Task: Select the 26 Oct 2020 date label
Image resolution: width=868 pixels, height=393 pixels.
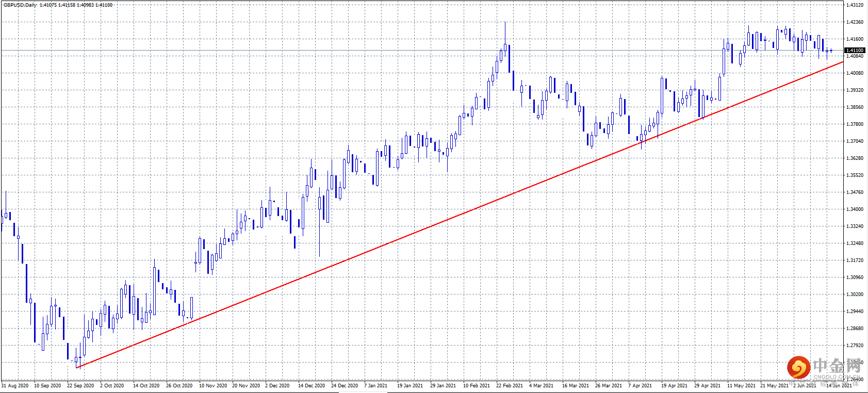Action: (179, 386)
